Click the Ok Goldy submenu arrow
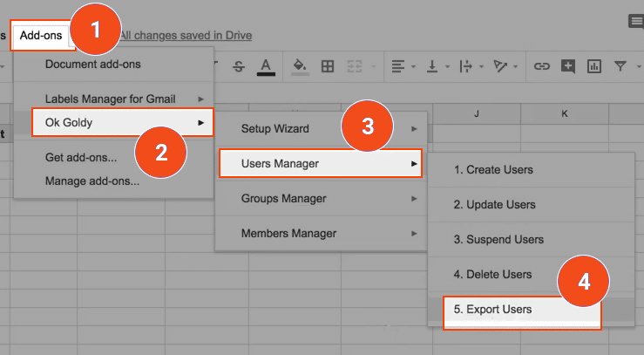 [x=200, y=122]
